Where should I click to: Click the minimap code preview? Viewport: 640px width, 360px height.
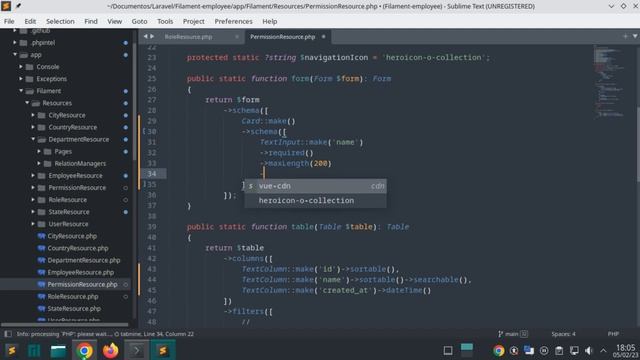[609, 82]
